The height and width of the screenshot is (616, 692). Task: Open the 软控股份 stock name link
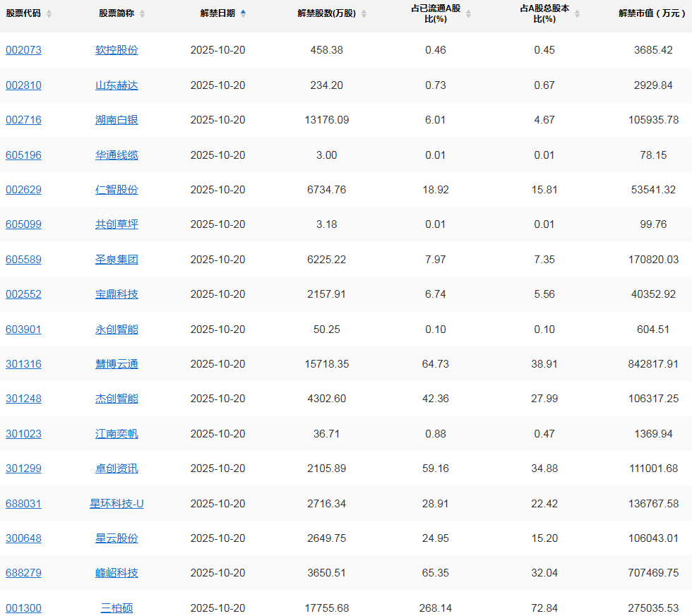click(117, 50)
